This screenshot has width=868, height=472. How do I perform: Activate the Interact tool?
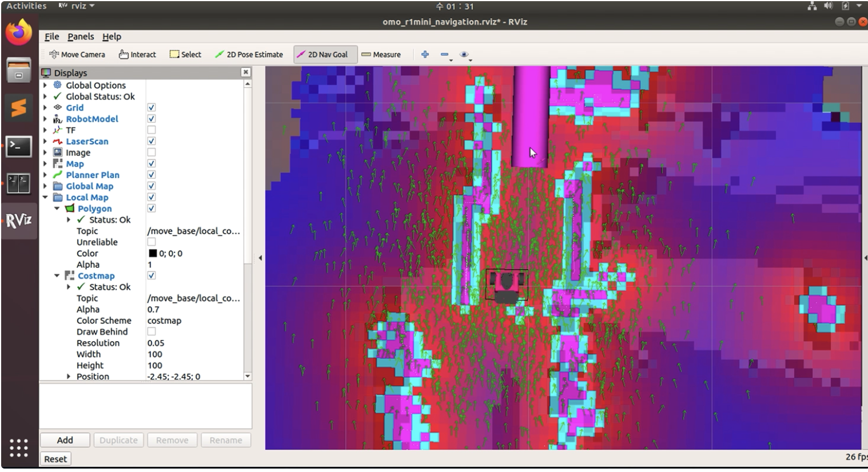tap(137, 54)
